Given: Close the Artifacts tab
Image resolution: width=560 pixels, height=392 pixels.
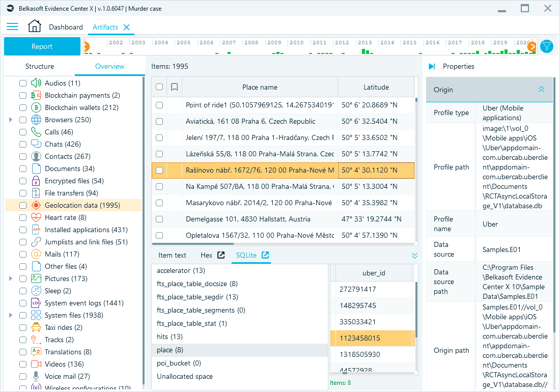Looking at the screenshot, I should (126, 27).
